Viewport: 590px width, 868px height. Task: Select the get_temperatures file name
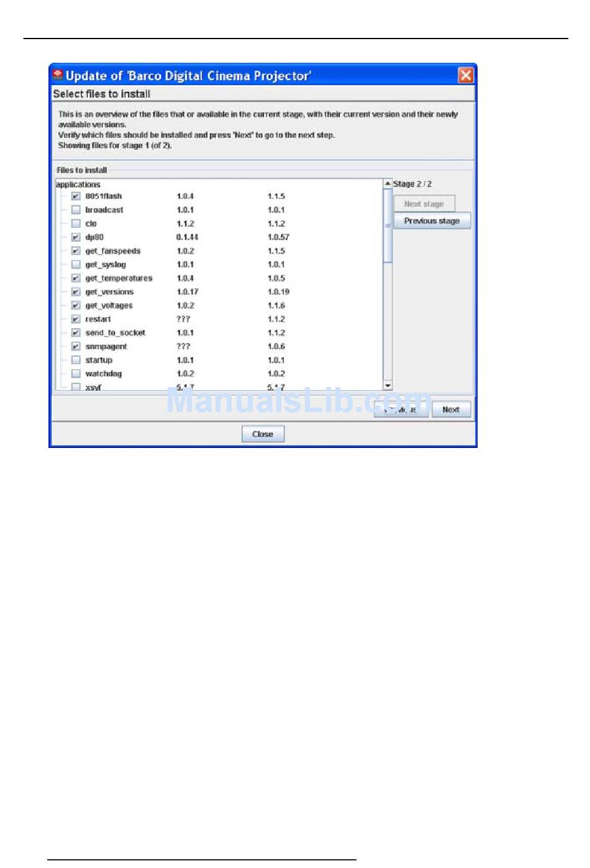(119, 278)
